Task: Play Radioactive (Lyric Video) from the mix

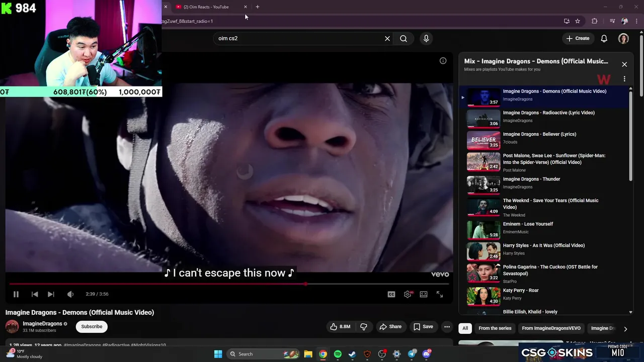Action: 544,118
